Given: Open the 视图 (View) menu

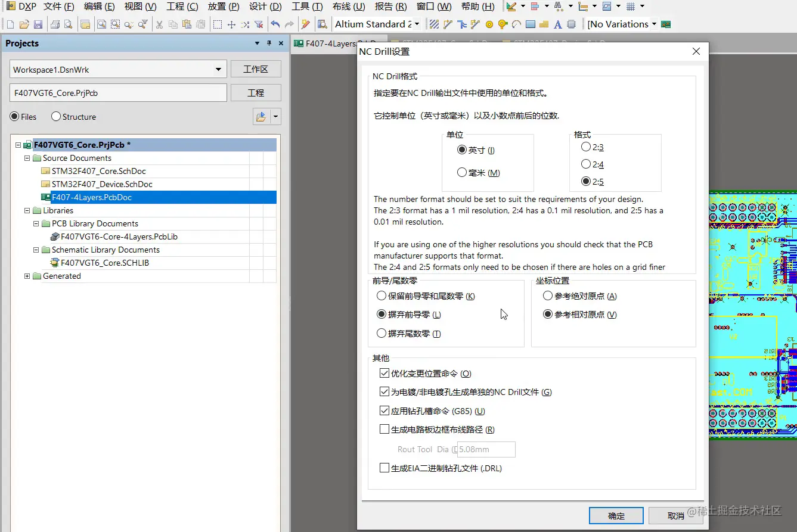Looking at the screenshot, I should (140, 7).
